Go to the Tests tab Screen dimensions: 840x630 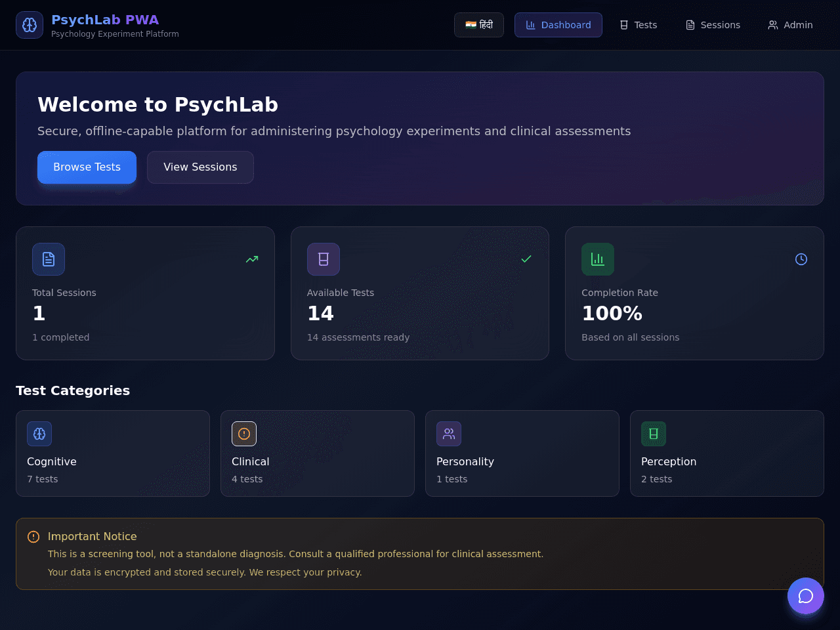[x=639, y=25]
